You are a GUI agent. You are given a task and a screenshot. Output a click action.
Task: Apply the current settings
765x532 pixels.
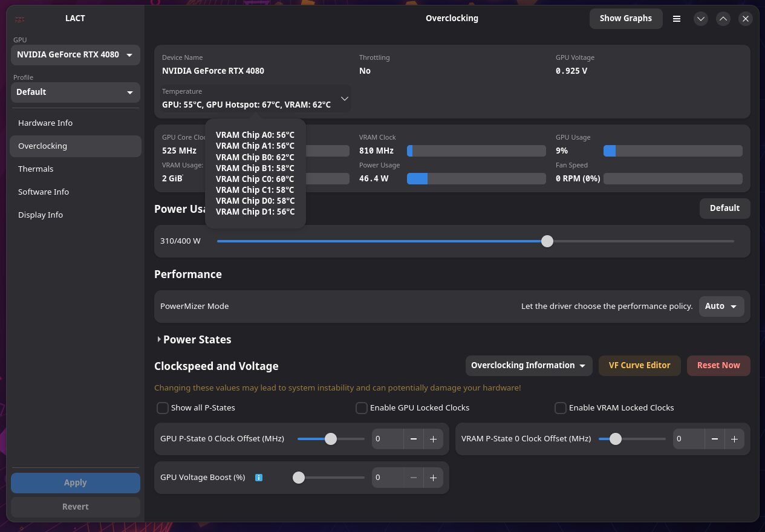(76, 483)
